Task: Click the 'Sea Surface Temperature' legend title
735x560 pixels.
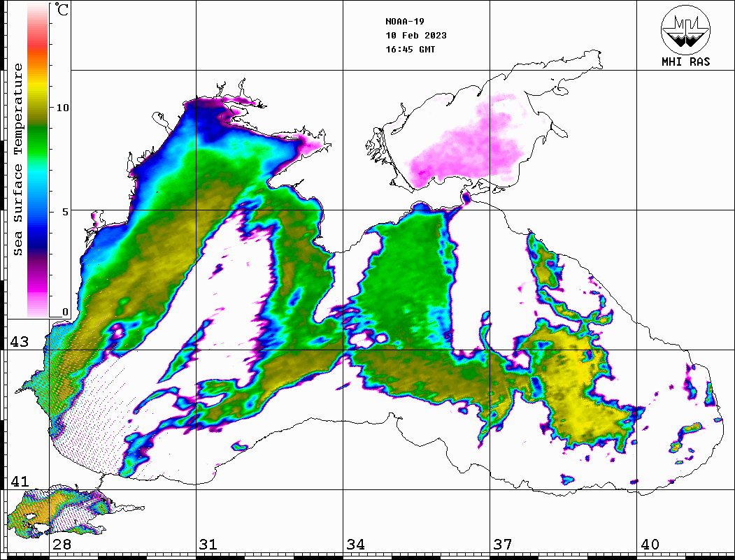Action: click(17, 159)
